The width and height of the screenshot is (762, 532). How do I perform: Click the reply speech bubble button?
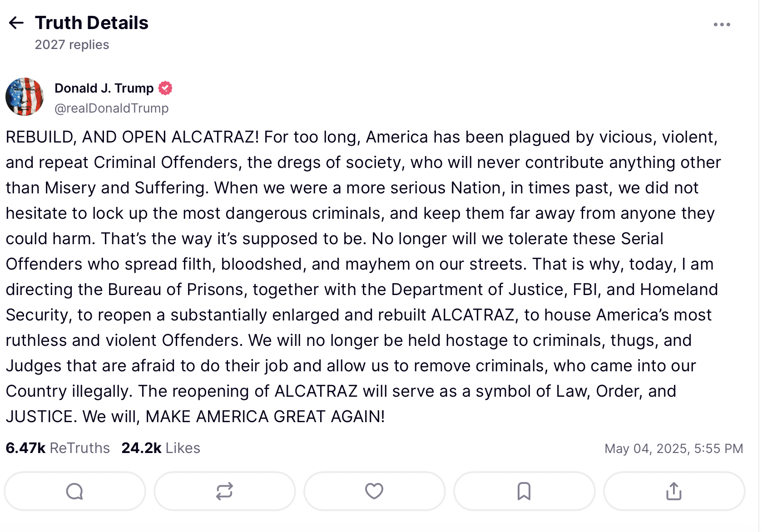click(75, 491)
